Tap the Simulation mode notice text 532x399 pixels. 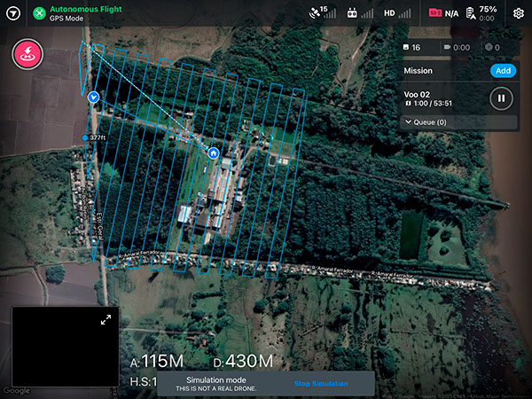(216, 380)
